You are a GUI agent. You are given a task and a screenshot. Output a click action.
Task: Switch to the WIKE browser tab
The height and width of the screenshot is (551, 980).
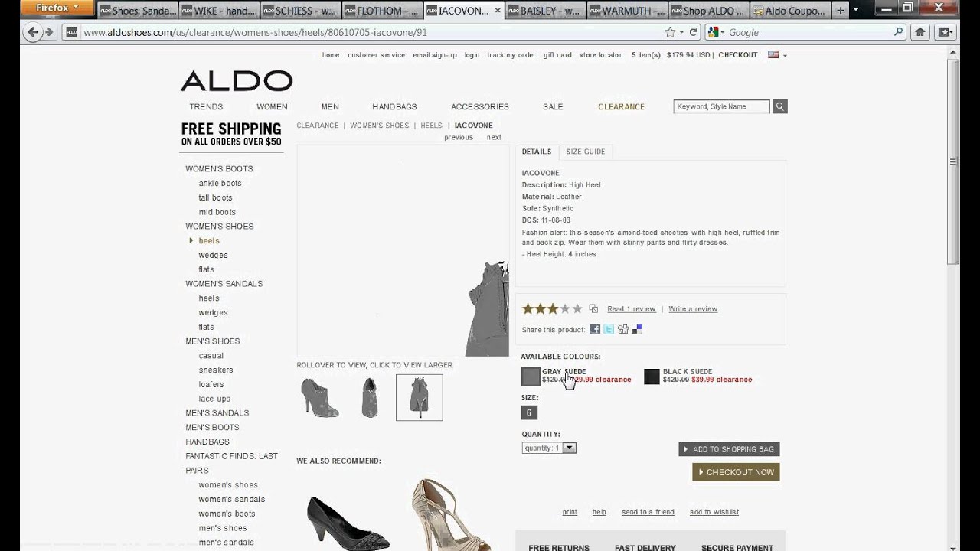219,11
